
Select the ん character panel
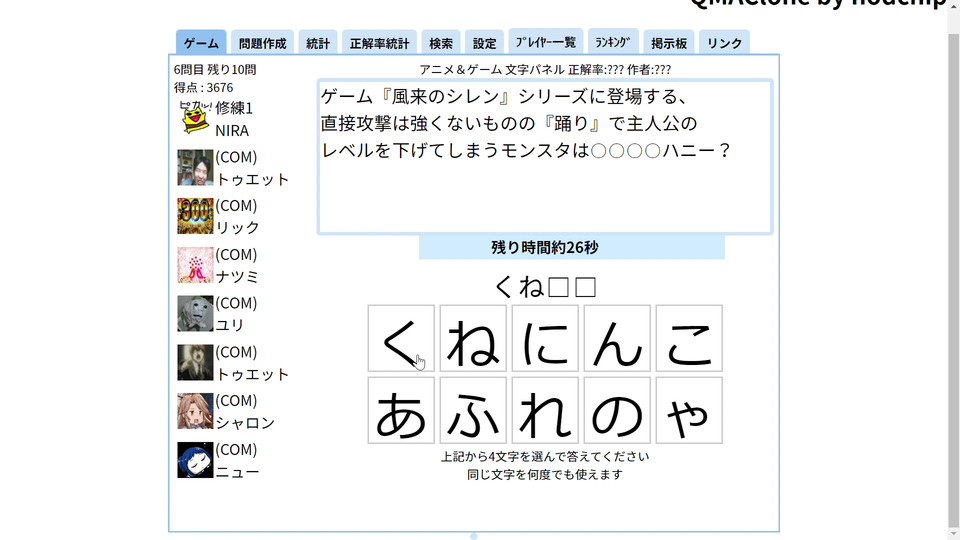(617, 338)
